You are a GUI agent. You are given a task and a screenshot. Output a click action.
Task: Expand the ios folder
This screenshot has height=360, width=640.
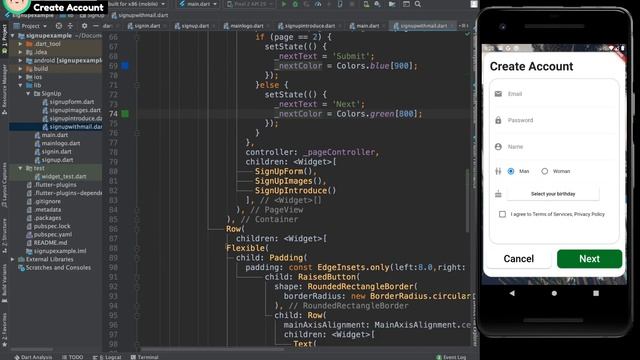click(x=20, y=77)
